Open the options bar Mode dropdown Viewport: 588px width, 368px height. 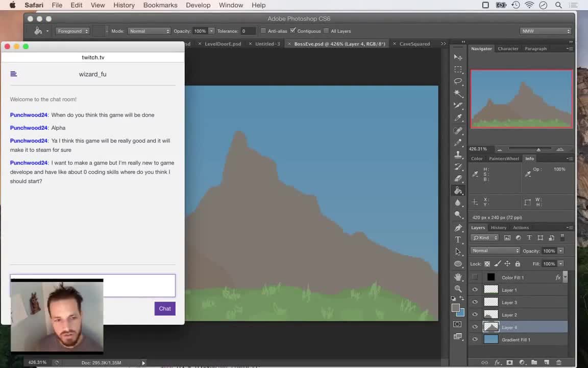pyautogui.click(x=149, y=31)
